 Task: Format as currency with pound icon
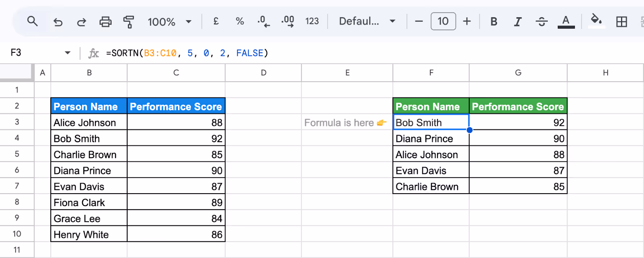point(216,21)
